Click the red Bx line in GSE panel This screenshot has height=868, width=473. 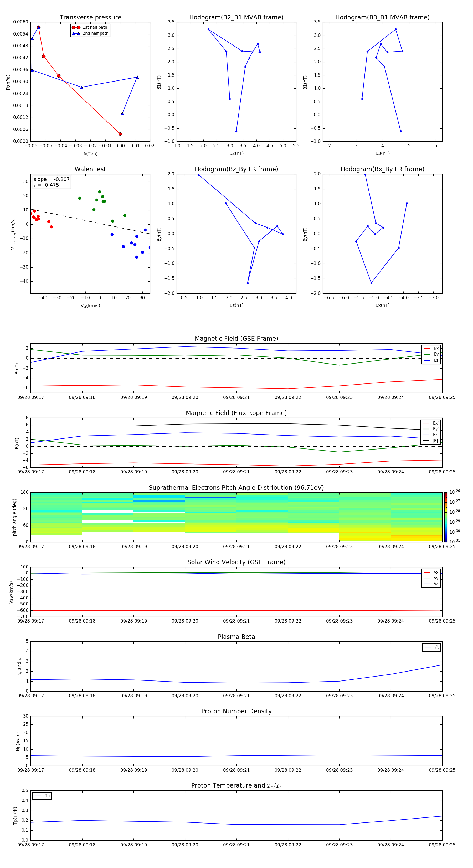coord(236,388)
